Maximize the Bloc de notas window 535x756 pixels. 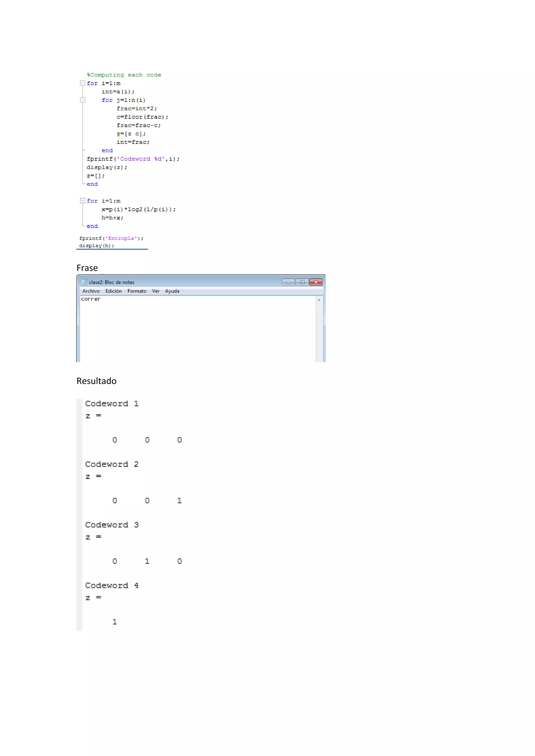click(x=302, y=282)
